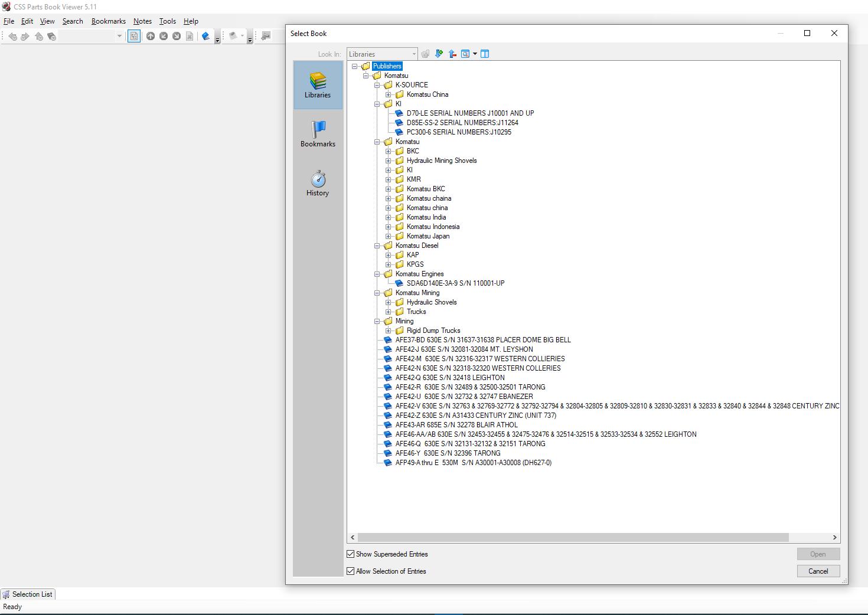Click the expand-all blue arrow with green plus
This screenshot has height=615, width=868.
tap(439, 54)
